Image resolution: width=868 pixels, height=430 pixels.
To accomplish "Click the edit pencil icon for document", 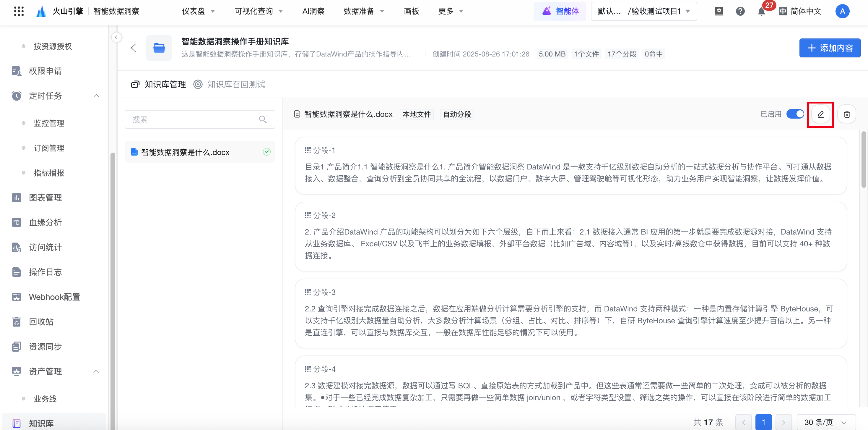I will coord(820,114).
